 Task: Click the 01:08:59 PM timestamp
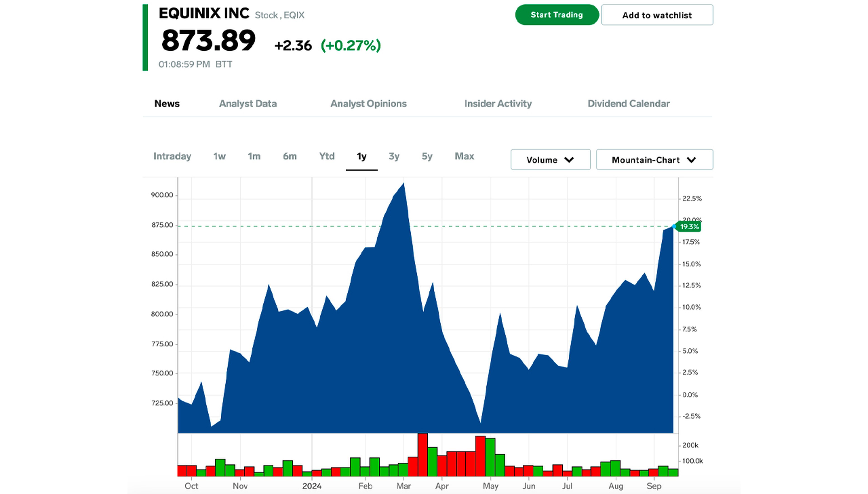click(184, 64)
